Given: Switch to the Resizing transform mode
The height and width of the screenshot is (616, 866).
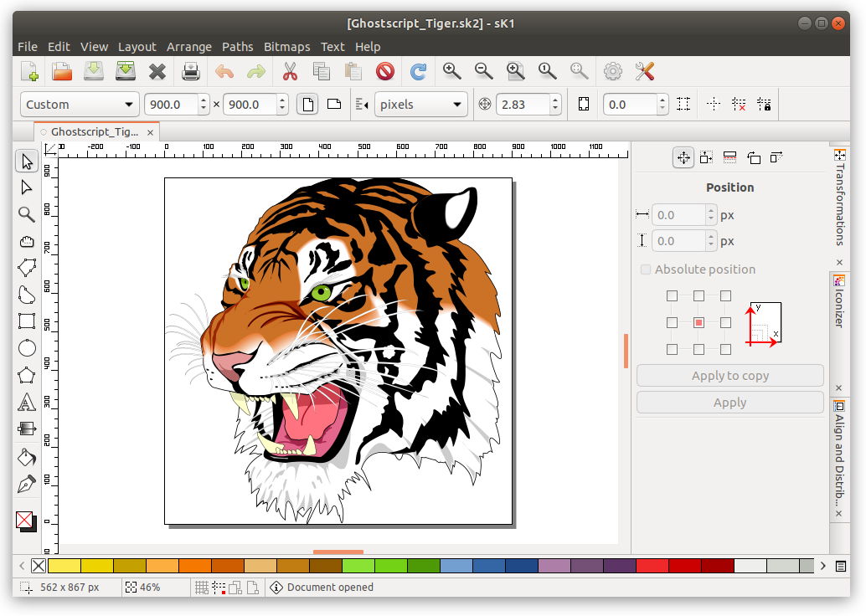Looking at the screenshot, I should (706, 158).
